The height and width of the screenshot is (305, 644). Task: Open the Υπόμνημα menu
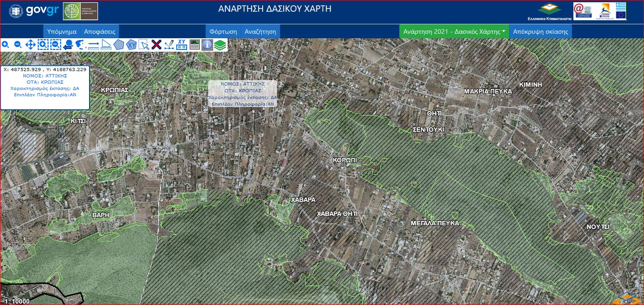(63, 31)
